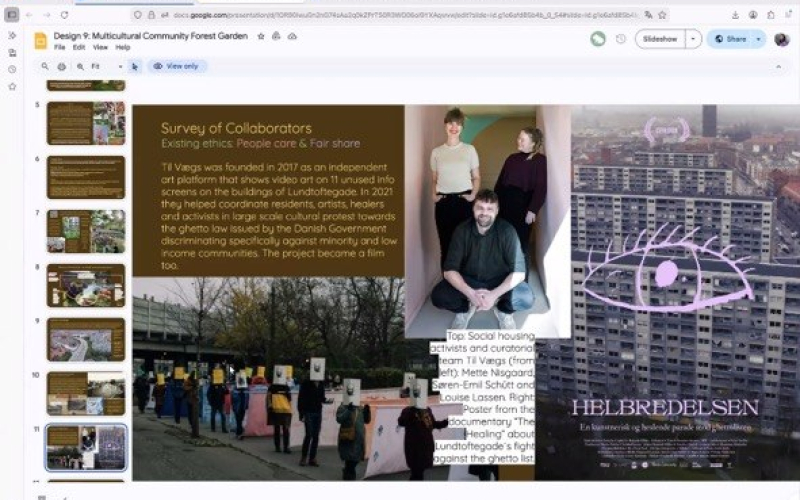Open the sidebar bookmarks star icon
Image resolution: width=800 pixels, height=500 pixels.
pos(12,87)
